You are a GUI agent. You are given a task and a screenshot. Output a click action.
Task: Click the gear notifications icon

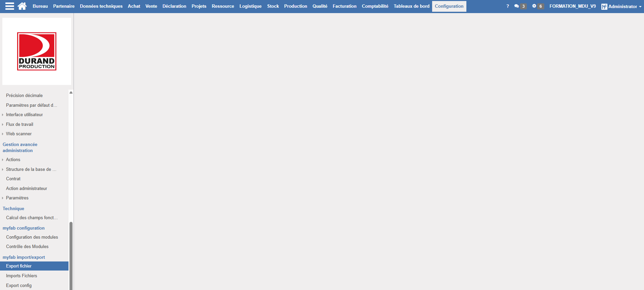click(x=534, y=6)
